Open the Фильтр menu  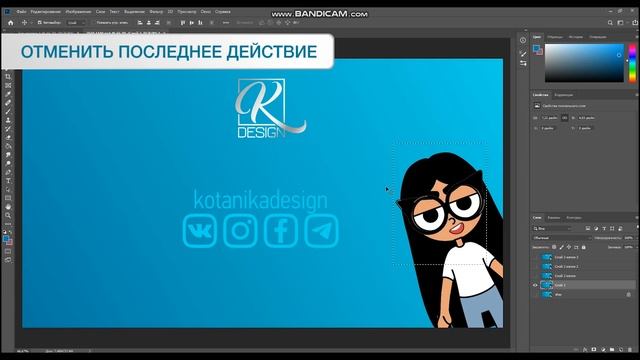point(156,12)
